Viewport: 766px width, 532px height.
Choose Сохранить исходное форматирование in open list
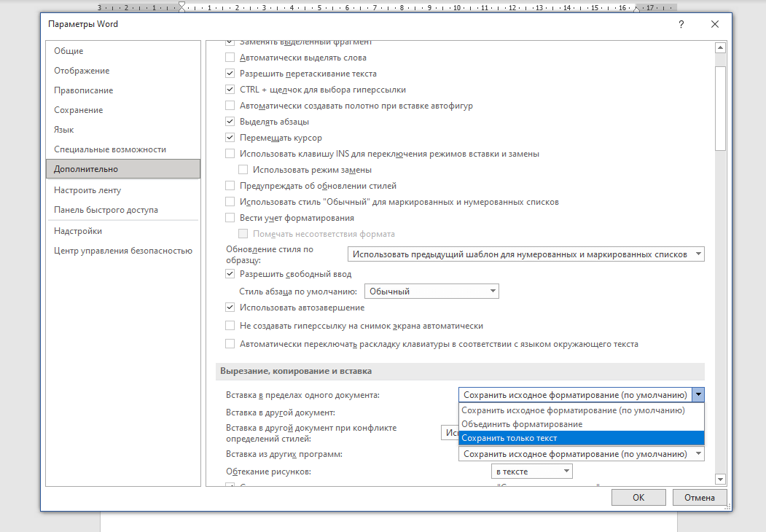582,410
